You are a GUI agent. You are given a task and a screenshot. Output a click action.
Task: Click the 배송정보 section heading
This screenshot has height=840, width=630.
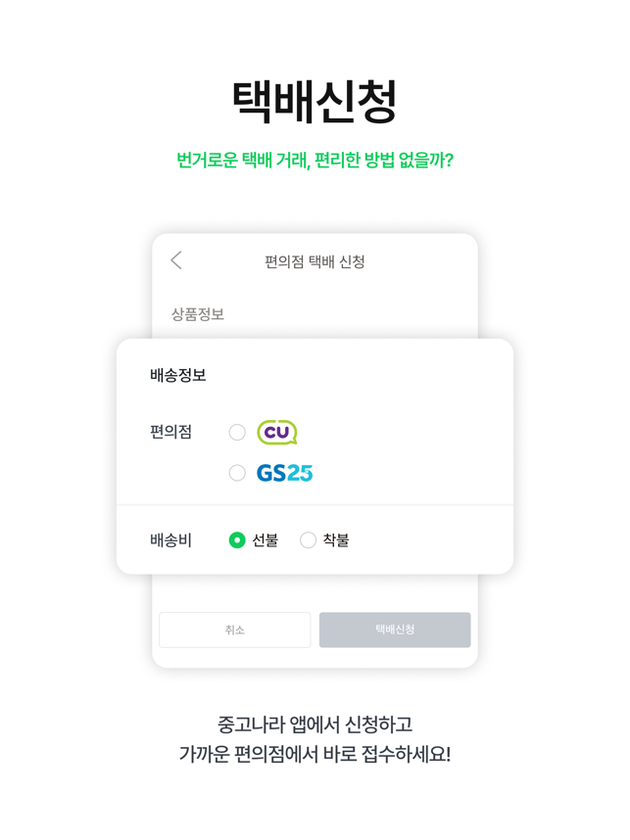[178, 375]
